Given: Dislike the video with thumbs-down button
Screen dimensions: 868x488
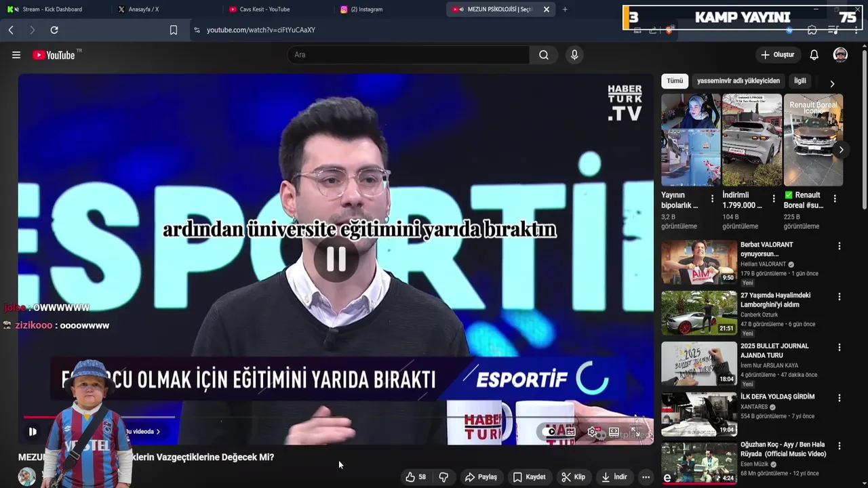Looking at the screenshot, I should coord(443,477).
